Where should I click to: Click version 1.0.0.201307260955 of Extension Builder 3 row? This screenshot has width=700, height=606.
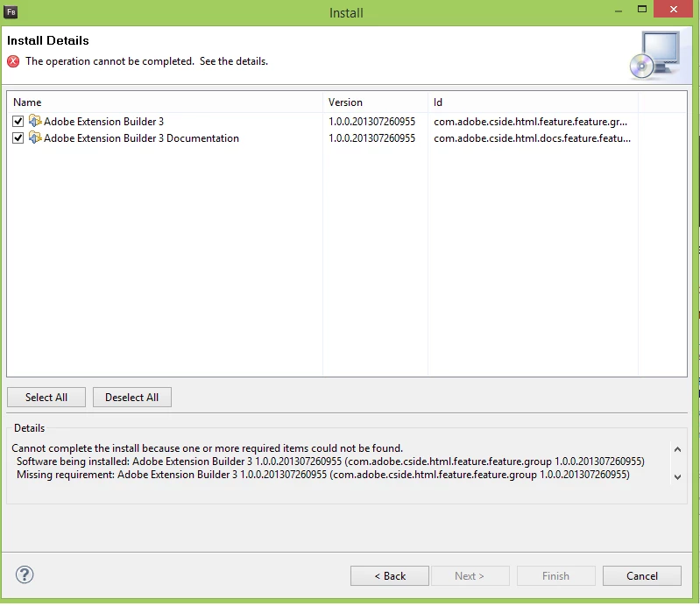click(371, 122)
